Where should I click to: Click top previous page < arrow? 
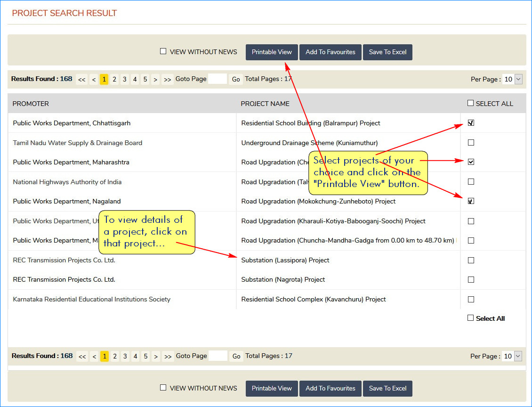pyautogui.click(x=94, y=80)
